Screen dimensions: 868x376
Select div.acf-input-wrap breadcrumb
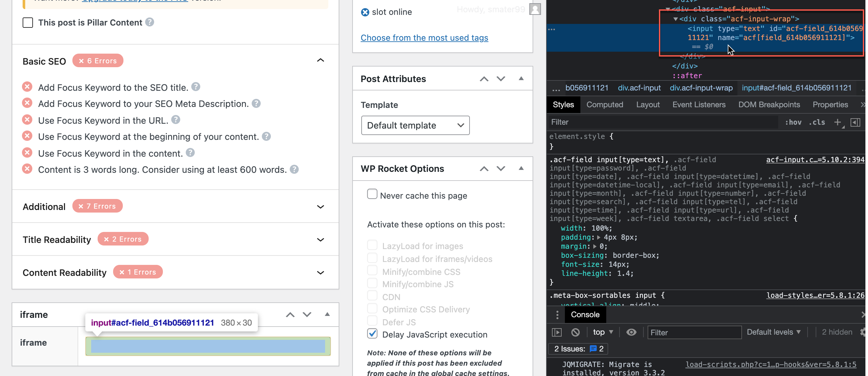[x=701, y=88]
